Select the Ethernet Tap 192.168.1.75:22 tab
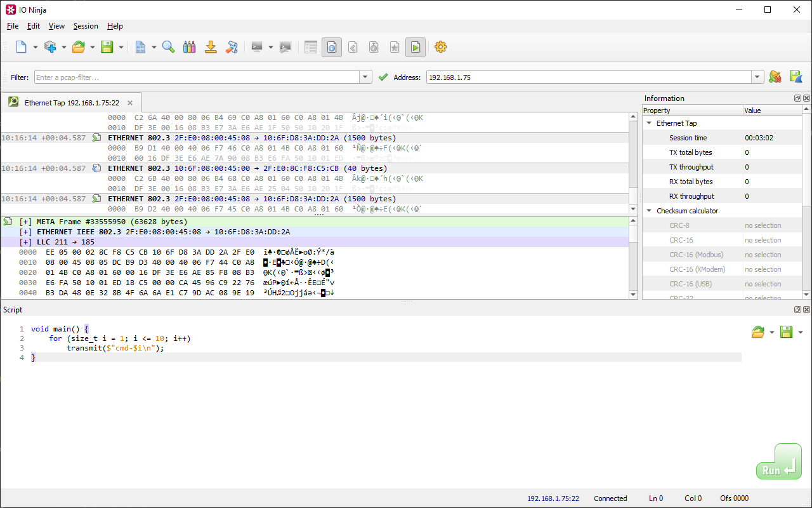This screenshot has width=812, height=508. 71,102
